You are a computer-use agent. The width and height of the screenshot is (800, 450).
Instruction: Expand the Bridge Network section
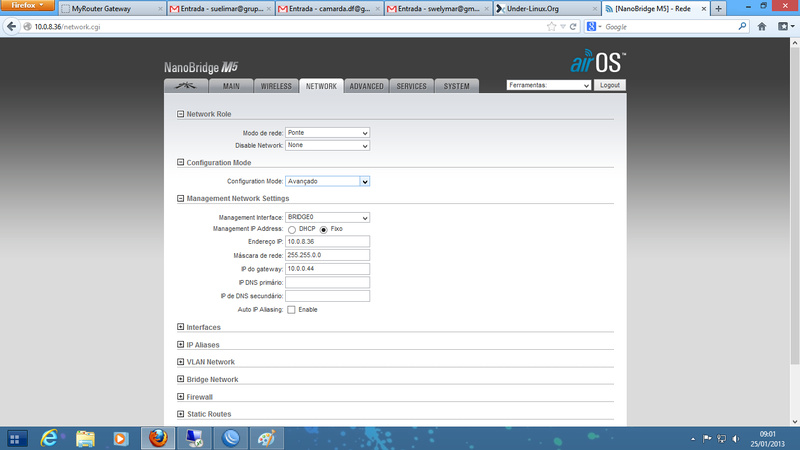point(180,379)
